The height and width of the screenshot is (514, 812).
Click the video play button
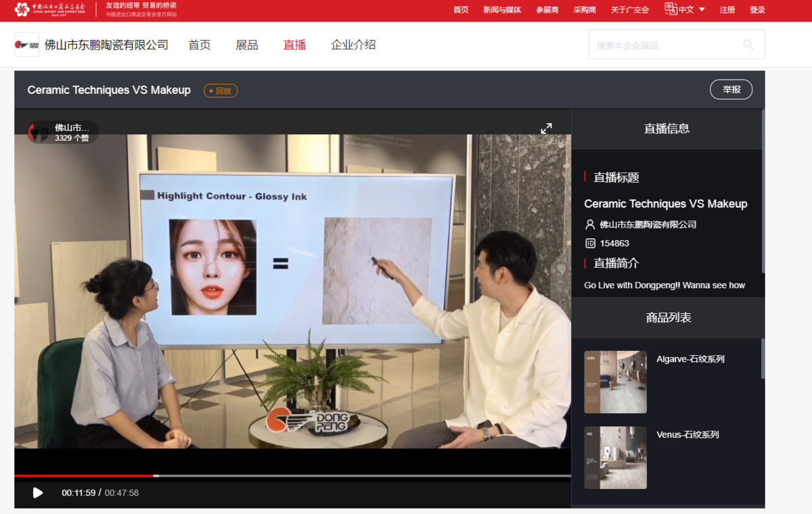[x=38, y=493]
